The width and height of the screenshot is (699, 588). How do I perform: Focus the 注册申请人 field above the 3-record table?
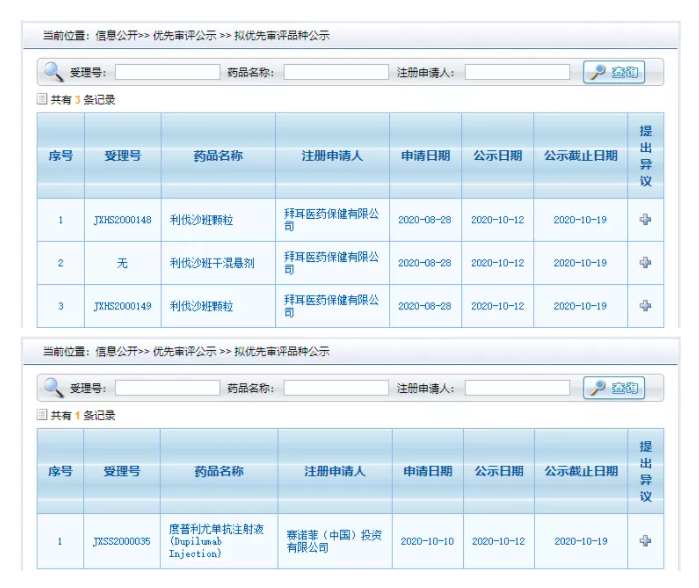(x=516, y=73)
